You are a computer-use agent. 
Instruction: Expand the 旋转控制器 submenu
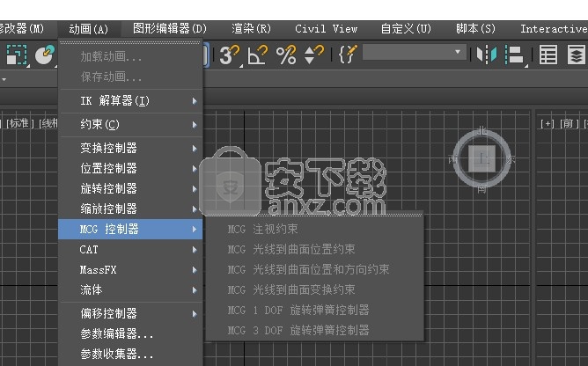point(130,188)
